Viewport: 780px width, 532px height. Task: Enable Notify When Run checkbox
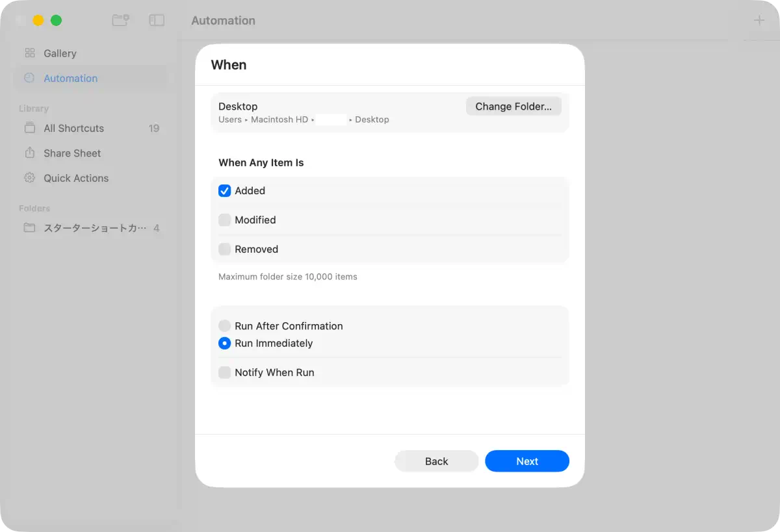[225, 373]
